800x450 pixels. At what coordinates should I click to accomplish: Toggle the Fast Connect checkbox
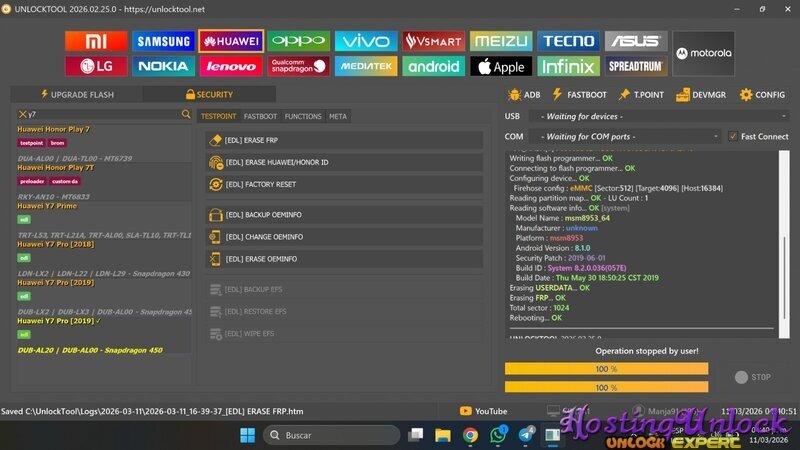(x=733, y=136)
